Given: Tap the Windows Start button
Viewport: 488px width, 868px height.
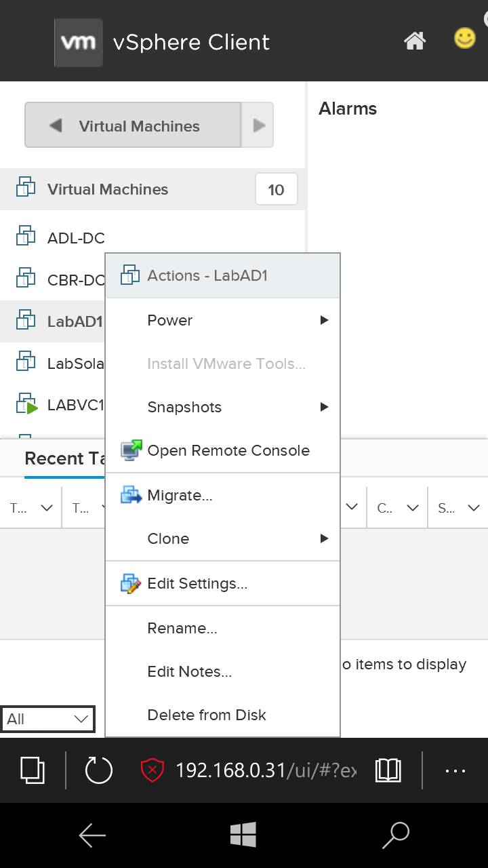Looking at the screenshot, I should (243, 835).
